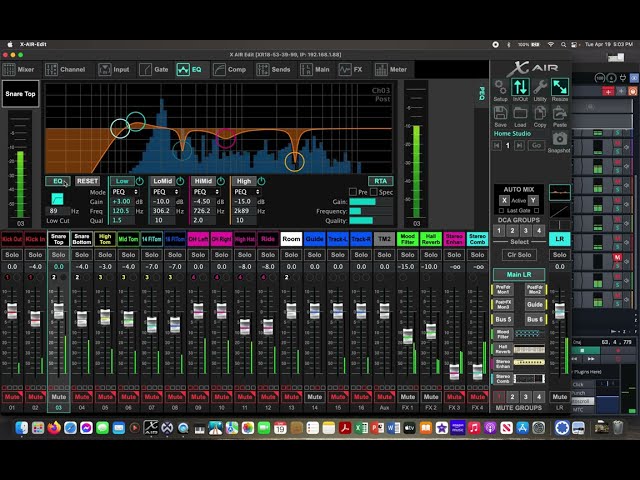Select the Main LR button
The height and width of the screenshot is (480, 640).
pos(519,275)
